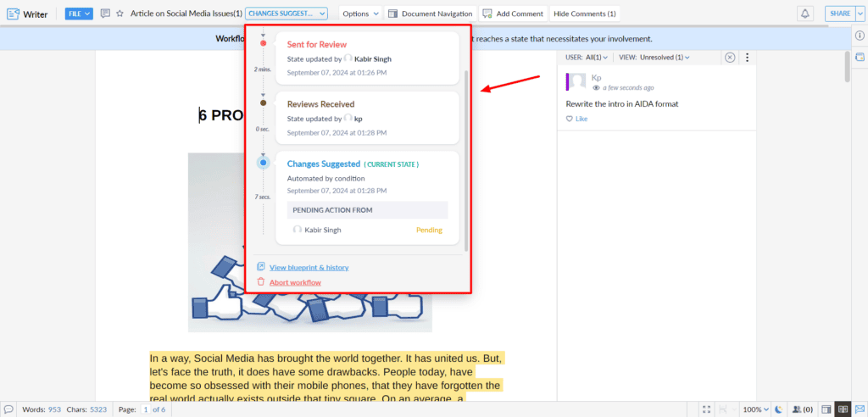Click the Chars: 5323 count

click(87, 410)
